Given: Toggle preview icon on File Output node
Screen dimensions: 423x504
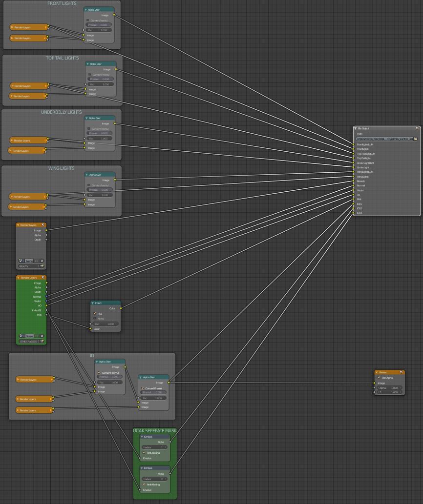Looking at the screenshot, I should [x=417, y=128].
